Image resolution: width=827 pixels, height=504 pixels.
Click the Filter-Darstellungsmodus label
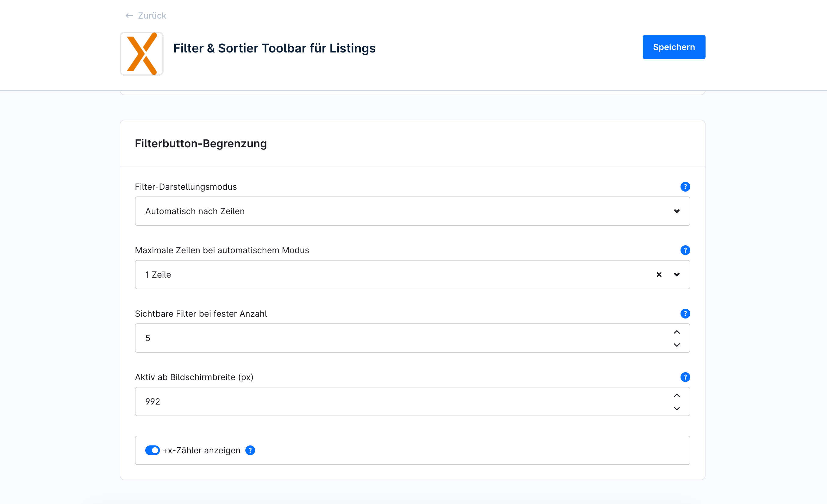coord(186,187)
